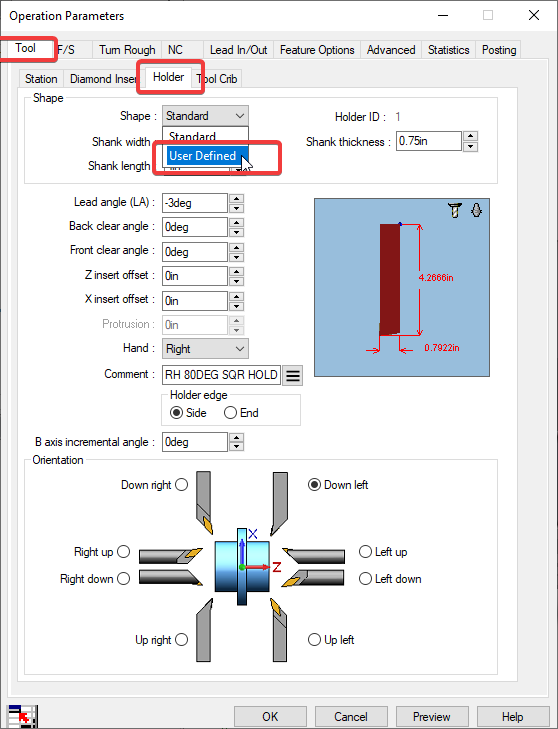Click the bottom-left selection table icon
This screenshot has height=729, width=558.
click(x=22, y=716)
